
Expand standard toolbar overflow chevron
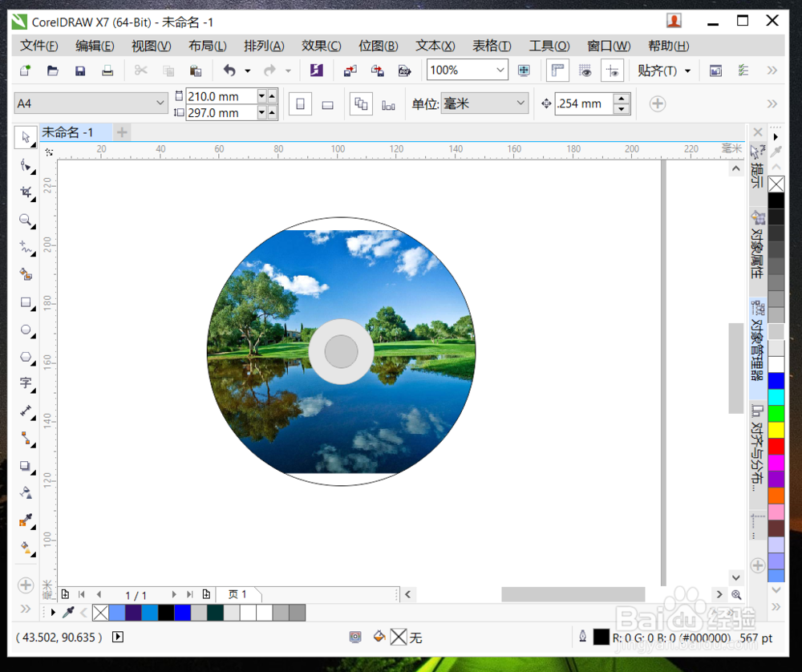click(x=772, y=71)
